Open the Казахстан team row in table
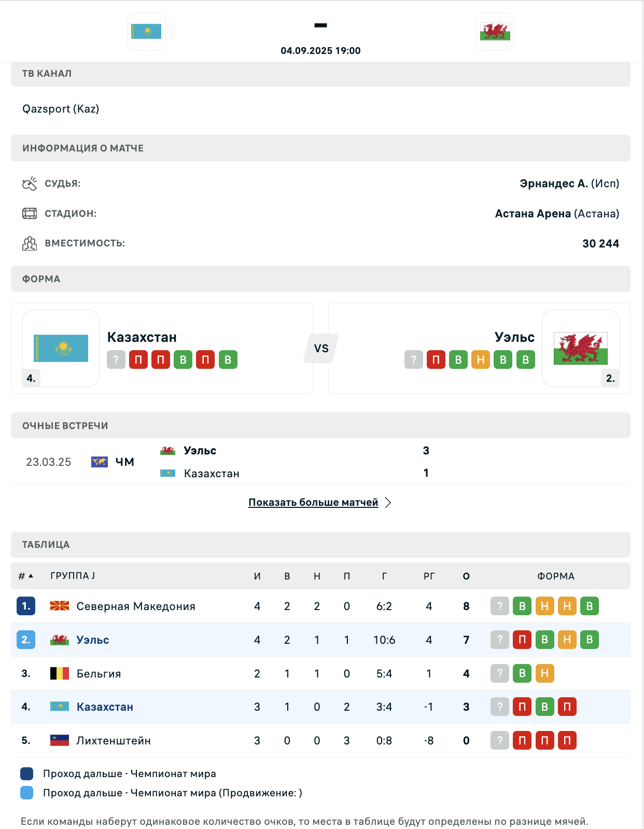This screenshot has height=829, width=644. [320, 707]
